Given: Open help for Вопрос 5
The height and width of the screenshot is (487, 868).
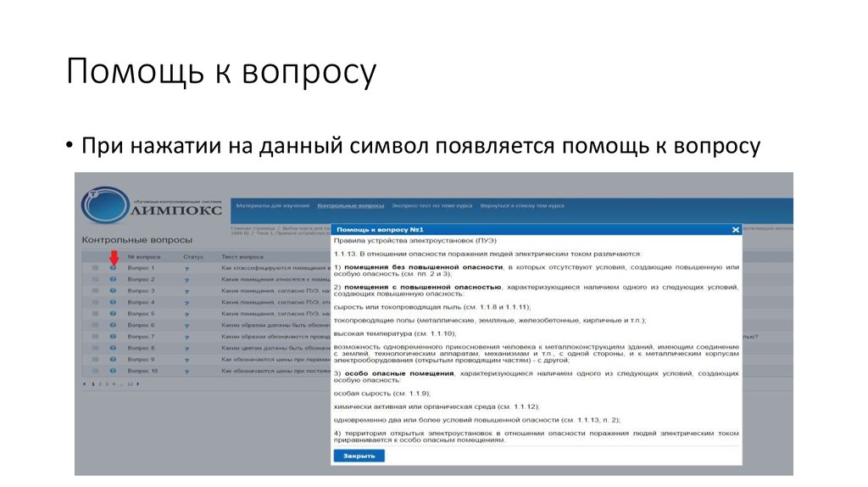Looking at the screenshot, I should [x=113, y=314].
